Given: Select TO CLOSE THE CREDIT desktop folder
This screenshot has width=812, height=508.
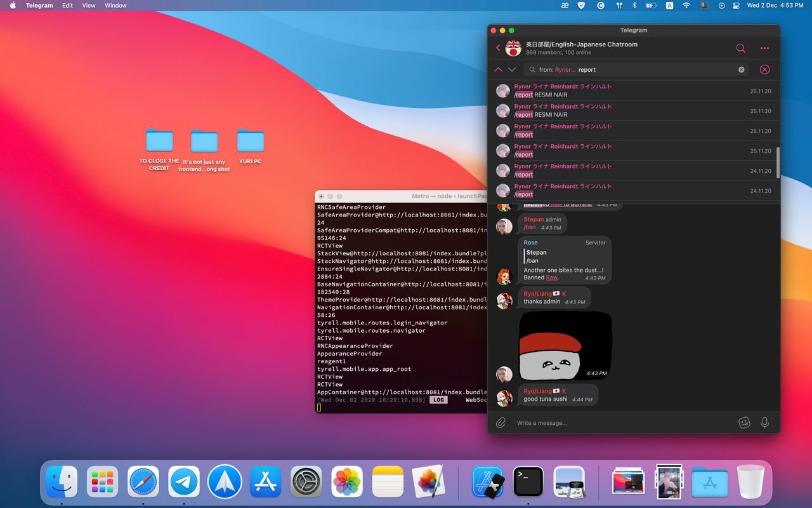Looking at the screenshot, I should (159, 150).
